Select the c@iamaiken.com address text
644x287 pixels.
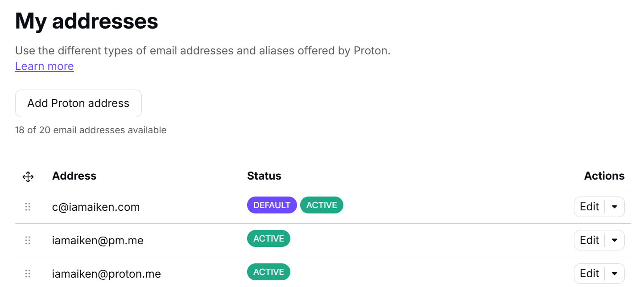[x=96, y=207]
